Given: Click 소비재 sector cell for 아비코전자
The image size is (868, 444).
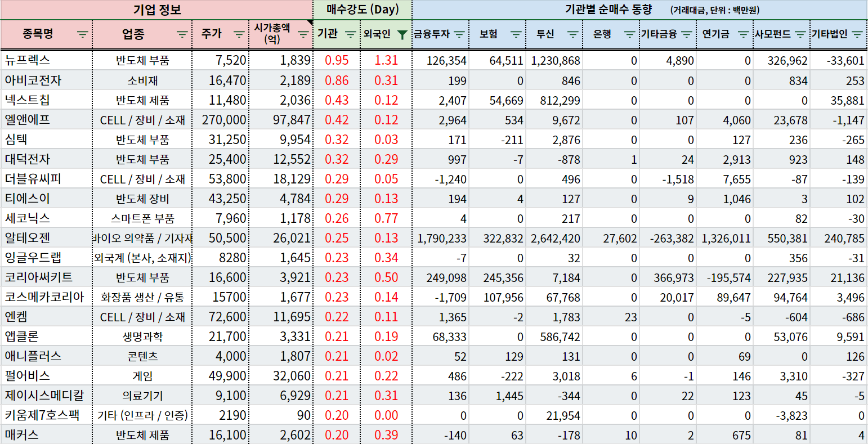Looking at the screenshot, I should click(x=142, y=80).
